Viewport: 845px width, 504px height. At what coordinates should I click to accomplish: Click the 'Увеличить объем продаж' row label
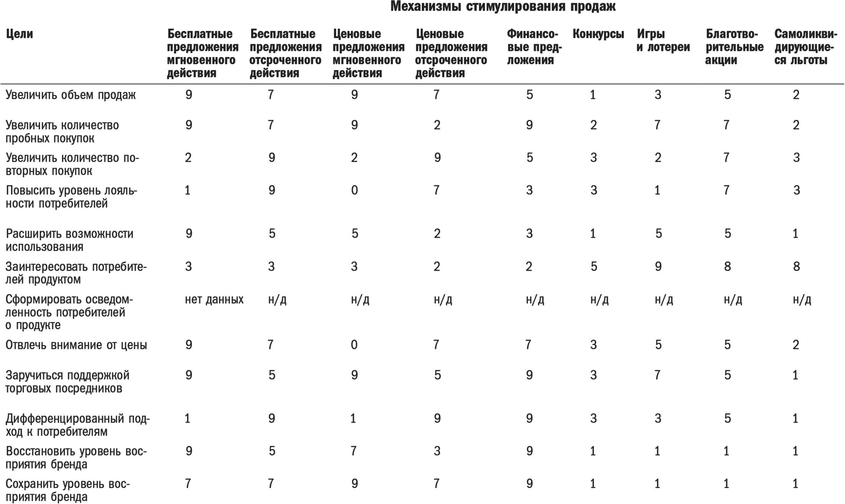71,95
